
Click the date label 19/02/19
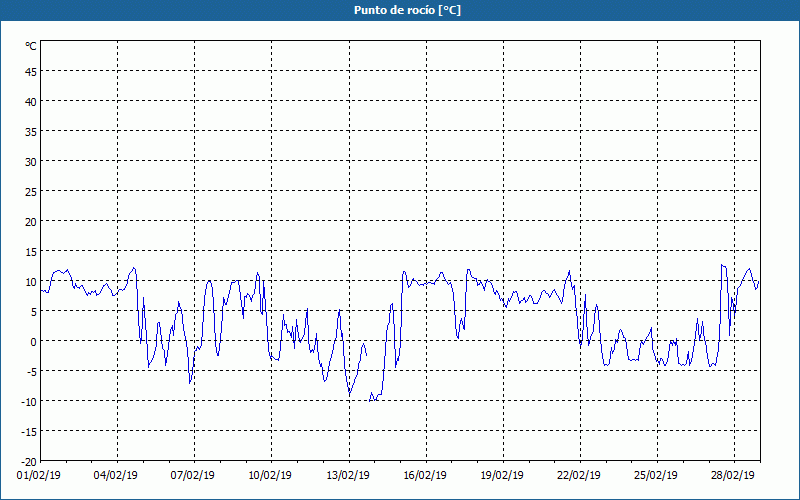coord(502,476)
